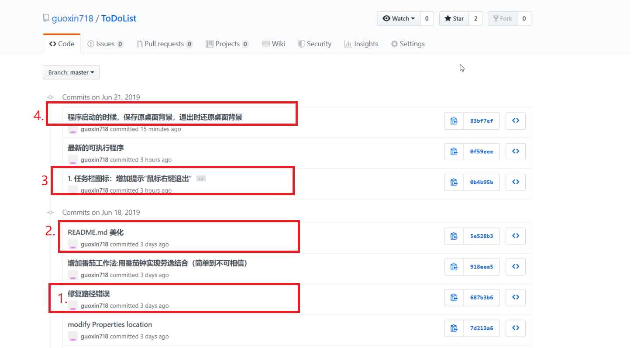This screenshot has height=348, width=644.
Task: Go to the Wiki tab
Action: (x=273, y=44)
